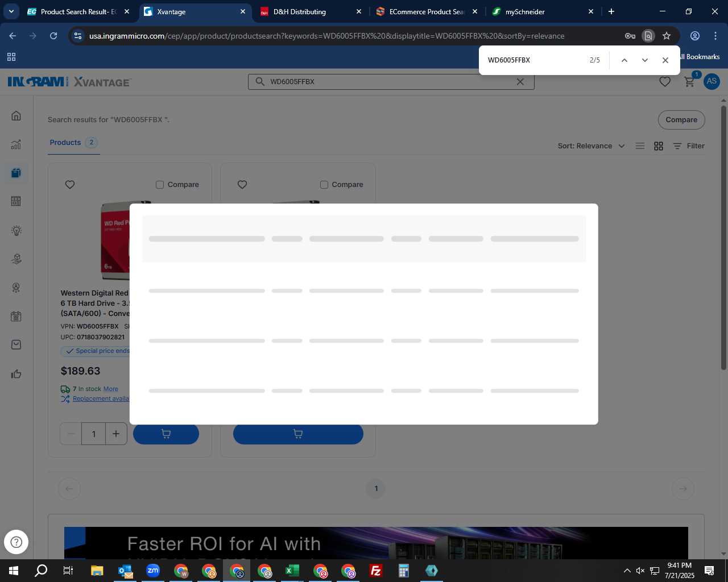This screenshot has height=582, width=728.
Task: Open Chrome profile icon in toolbar
Action: point(694,36)
